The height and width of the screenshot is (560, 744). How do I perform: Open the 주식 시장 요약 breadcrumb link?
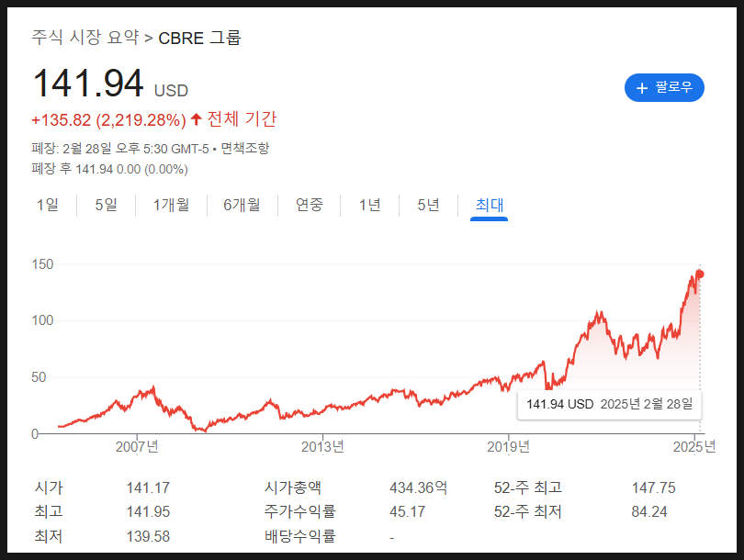pos(85,37)
